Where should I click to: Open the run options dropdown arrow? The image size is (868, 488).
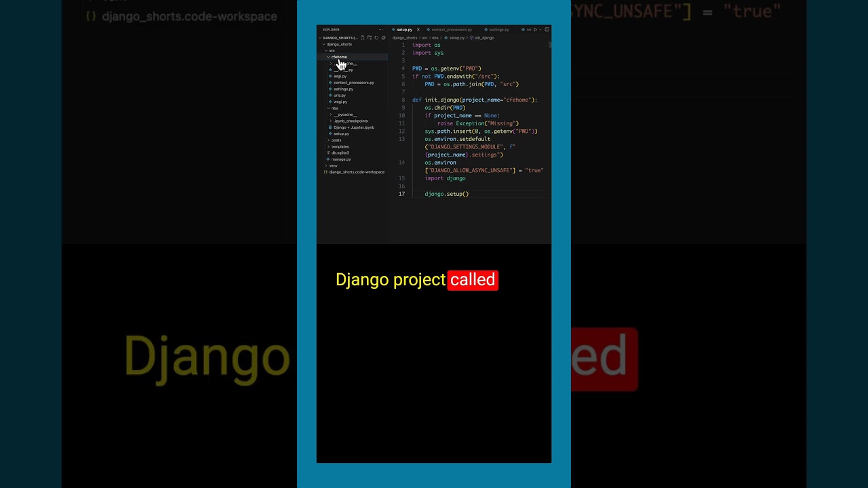click(540, 30)
